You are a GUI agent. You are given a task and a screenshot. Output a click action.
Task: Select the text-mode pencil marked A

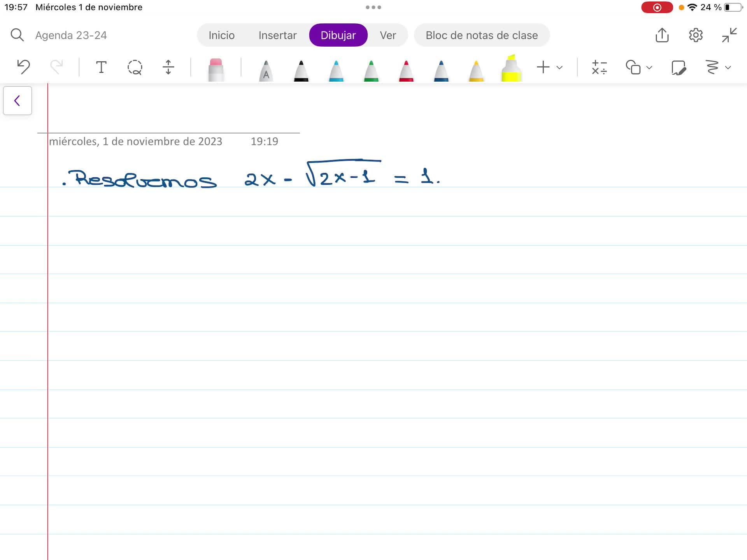(266, 71)
